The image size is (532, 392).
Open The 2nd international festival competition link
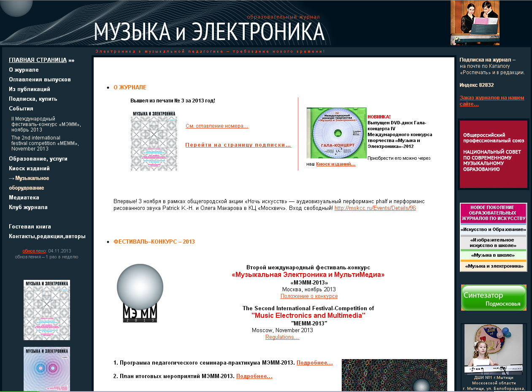[x=45, y=143]
